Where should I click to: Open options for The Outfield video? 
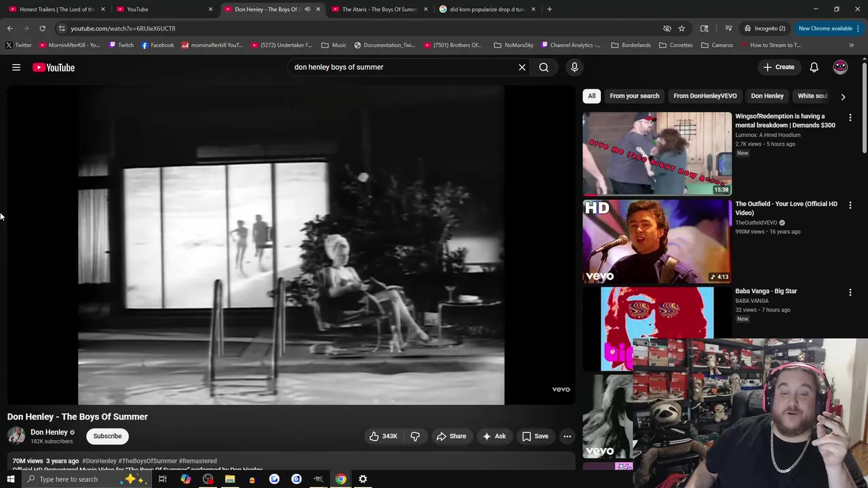pos(850,205)
